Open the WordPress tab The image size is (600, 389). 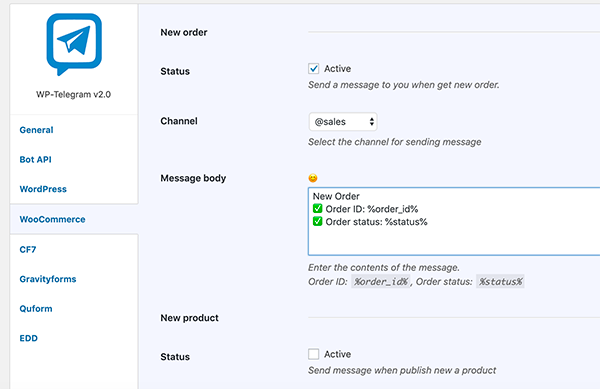43,189
